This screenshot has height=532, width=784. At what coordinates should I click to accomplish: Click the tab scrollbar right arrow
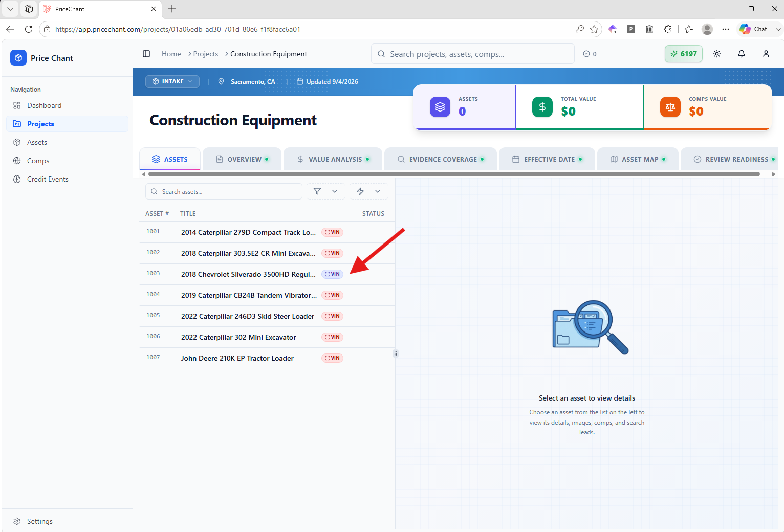pyautogui.click(x=774, y=174)
